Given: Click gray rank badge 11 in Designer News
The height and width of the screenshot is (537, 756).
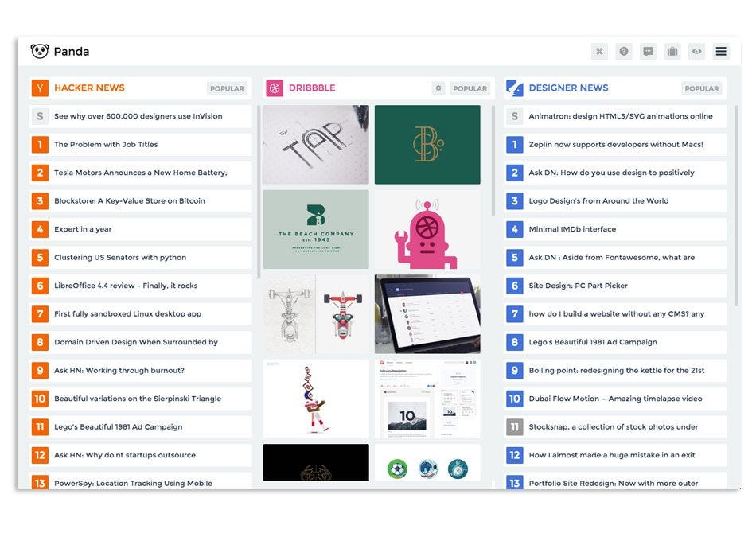Looking at the screenshot, I should coord(514,427).
